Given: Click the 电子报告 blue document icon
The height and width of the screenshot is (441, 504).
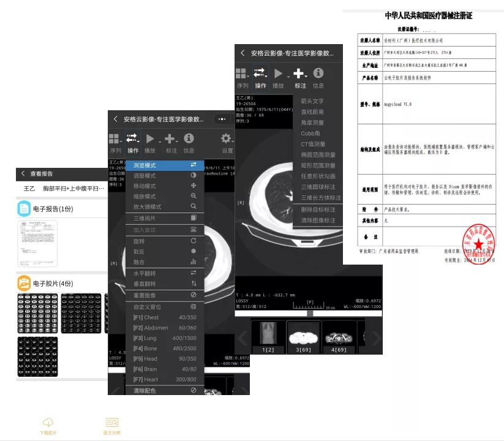Looking at the screenshot, I should tap(24, 209).
